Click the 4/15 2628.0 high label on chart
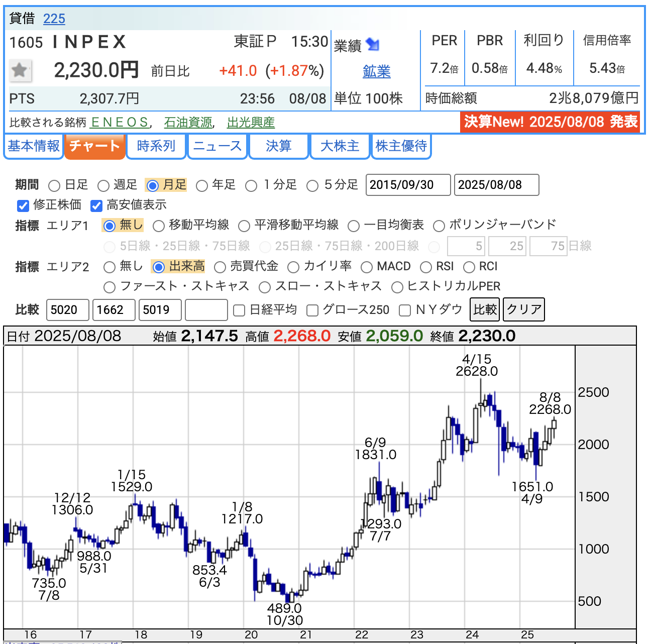This screenshot has width=651, height=644. (477, 366)
